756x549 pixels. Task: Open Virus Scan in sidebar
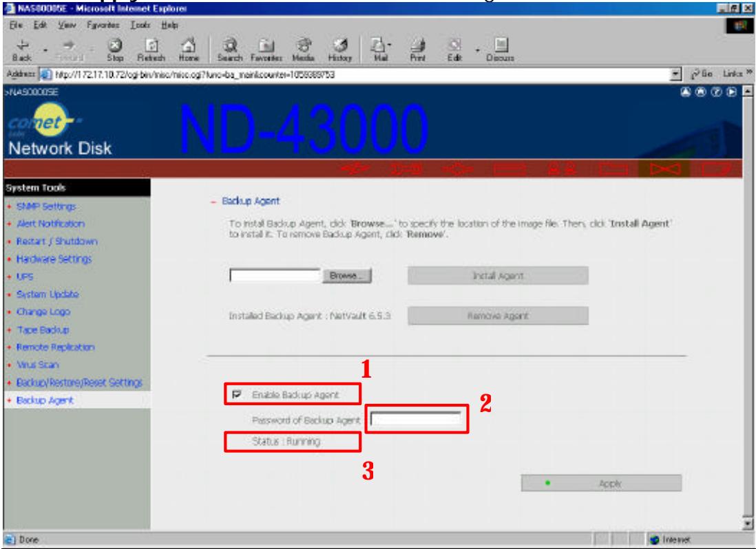(38, 365)
